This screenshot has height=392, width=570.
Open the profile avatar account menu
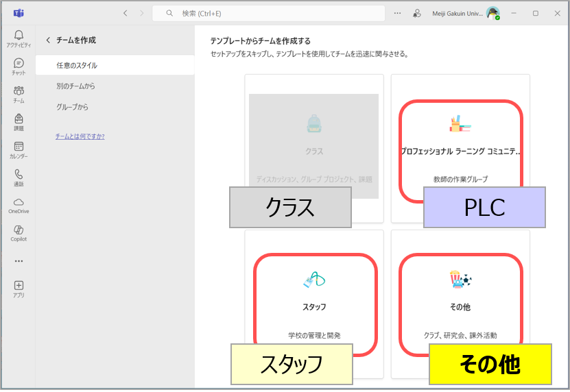492,13
